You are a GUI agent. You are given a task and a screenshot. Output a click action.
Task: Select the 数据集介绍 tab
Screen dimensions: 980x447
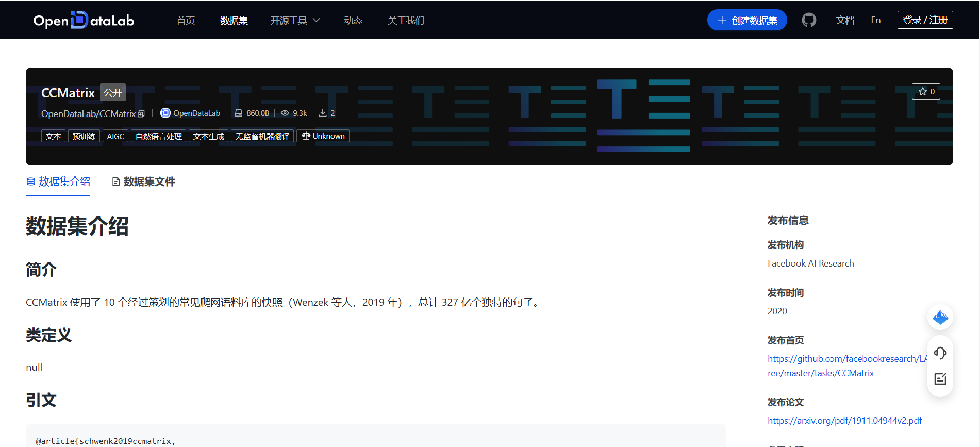(x=58, y=181)
